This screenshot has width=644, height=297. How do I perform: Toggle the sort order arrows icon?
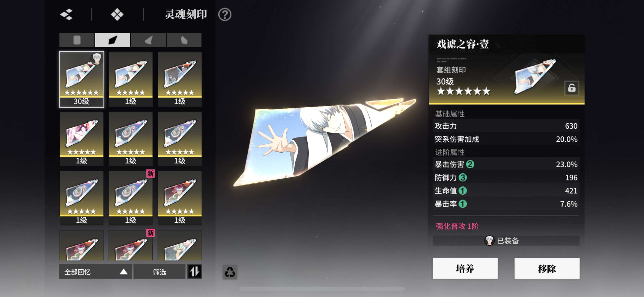point(195,272)
